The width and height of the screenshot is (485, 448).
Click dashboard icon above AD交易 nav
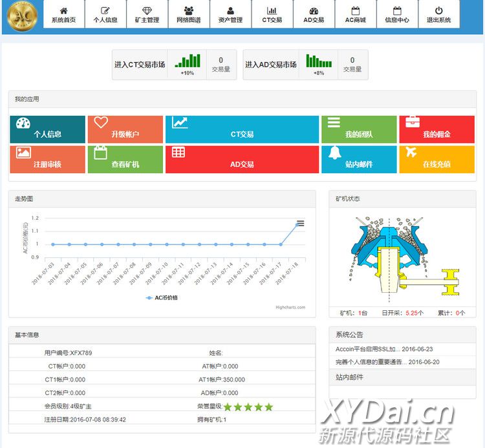point(314,11)
